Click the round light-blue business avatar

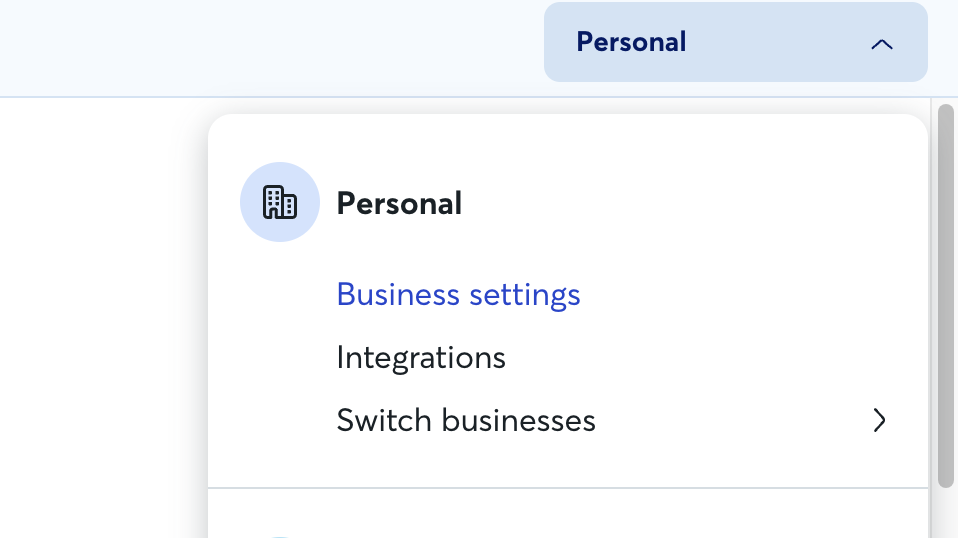[280, 202]
